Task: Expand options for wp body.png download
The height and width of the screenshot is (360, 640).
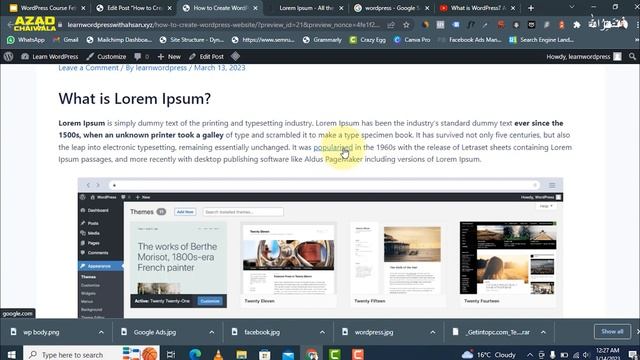Action: [x=101, y=332]
